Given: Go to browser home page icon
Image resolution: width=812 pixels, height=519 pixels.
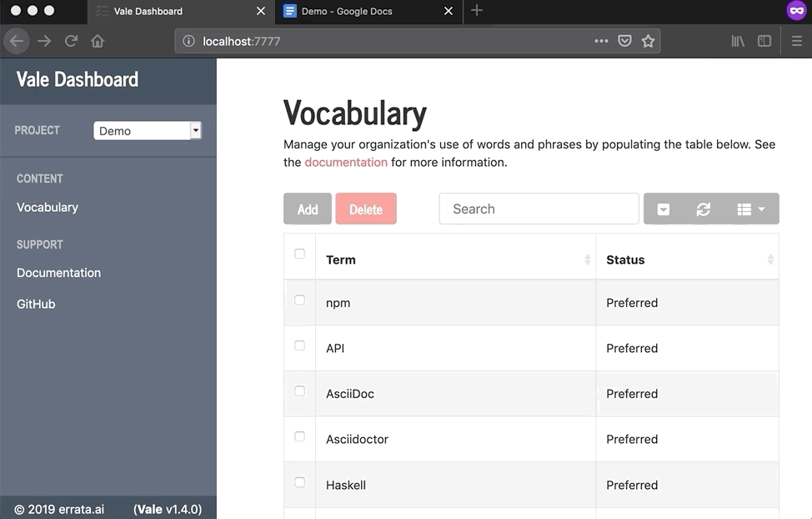Looking at the screenshot, I should click(98, 41).
